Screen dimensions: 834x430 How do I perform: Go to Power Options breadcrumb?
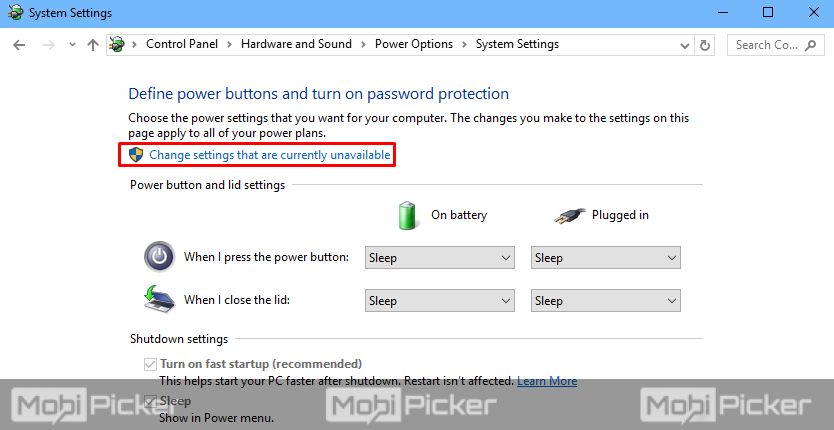(x=413, y=44)
